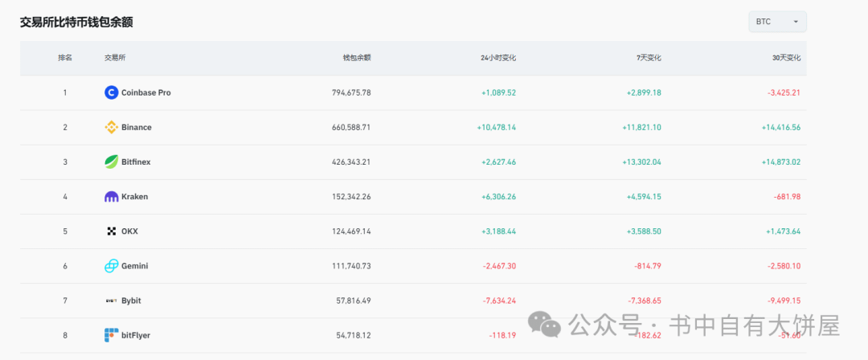Viewport: 868px width, 360px height.
Task: Click the OKX logo icon
Action: tap(111, 231)
